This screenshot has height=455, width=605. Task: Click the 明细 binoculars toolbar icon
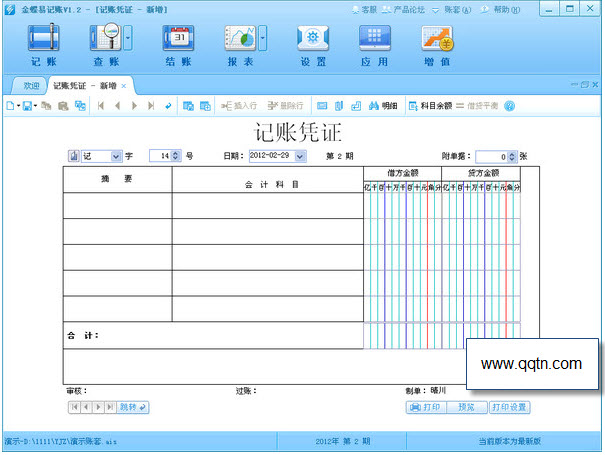point(383,105)
